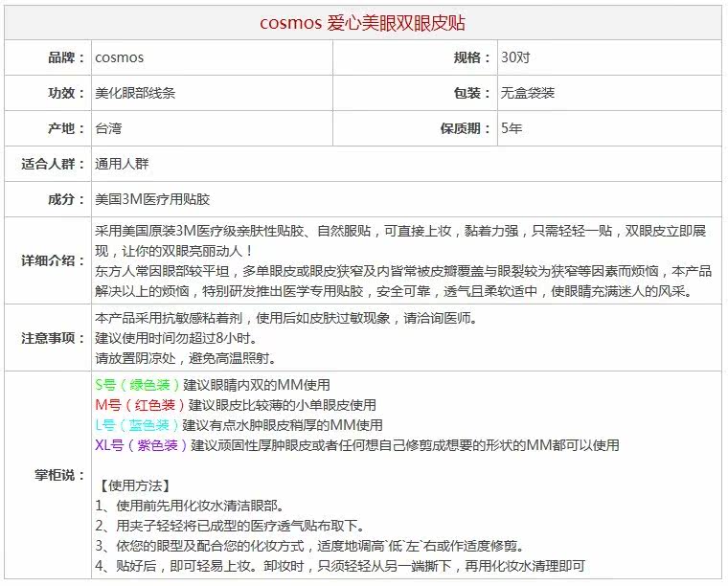Click the '【使用方法】' heading

pos(134,485)
